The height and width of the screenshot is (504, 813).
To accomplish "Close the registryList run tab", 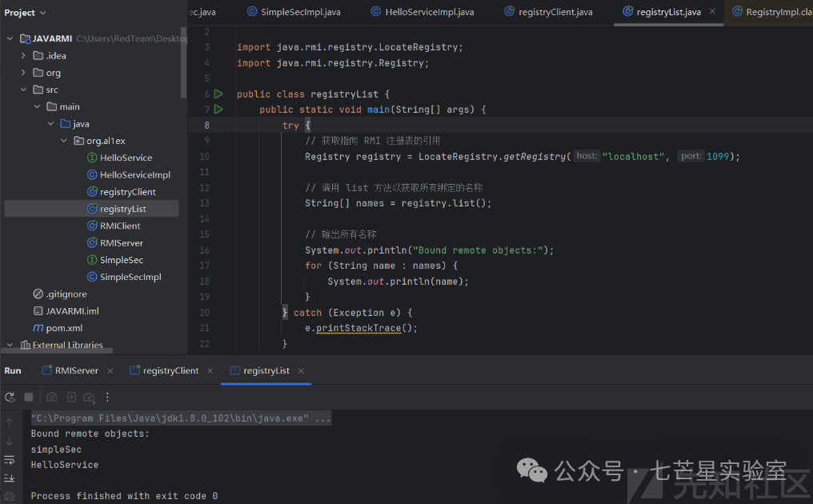I will click(x=301, y=370).
